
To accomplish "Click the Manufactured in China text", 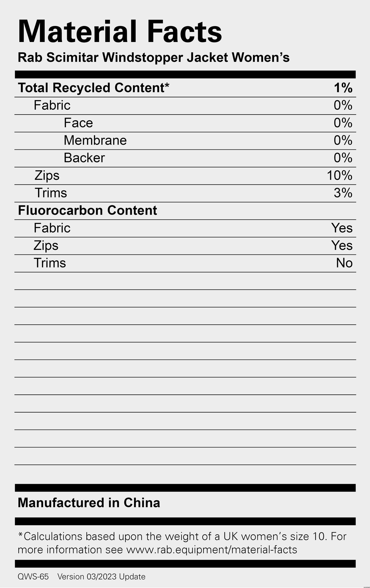I will (x=89, y=503).
